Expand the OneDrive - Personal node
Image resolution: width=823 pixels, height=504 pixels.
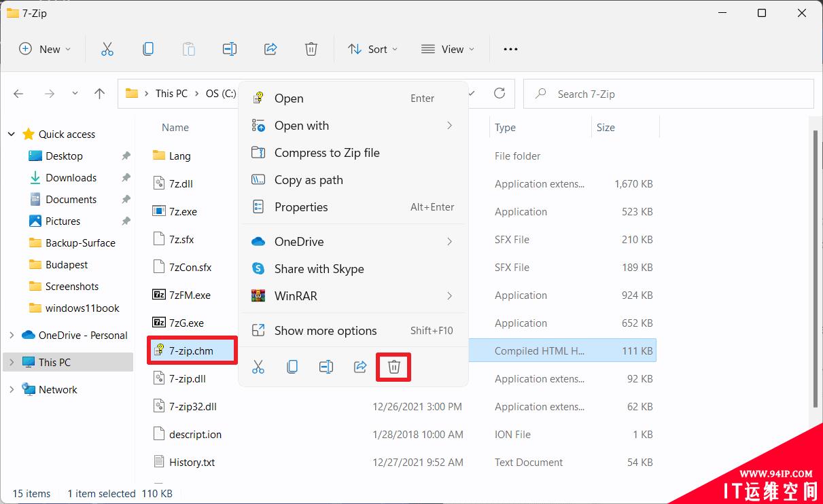tap(12, 336)
